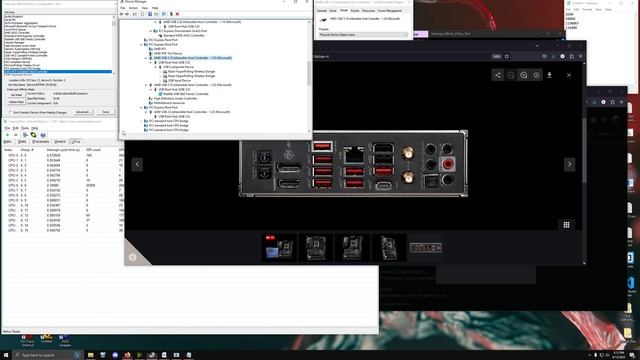Open the Format menu in Notepad
This screenshot has width=640, height=360.
tap(587, 9)
